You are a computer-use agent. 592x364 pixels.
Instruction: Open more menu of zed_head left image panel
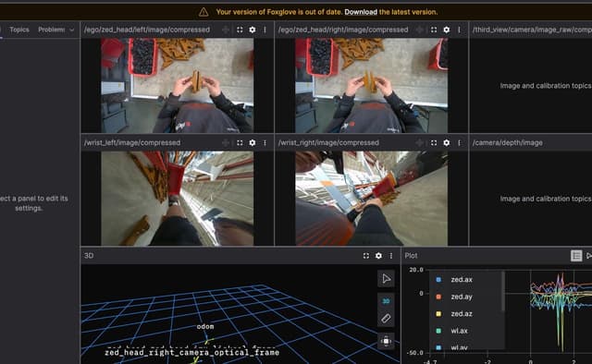[265, 30]
